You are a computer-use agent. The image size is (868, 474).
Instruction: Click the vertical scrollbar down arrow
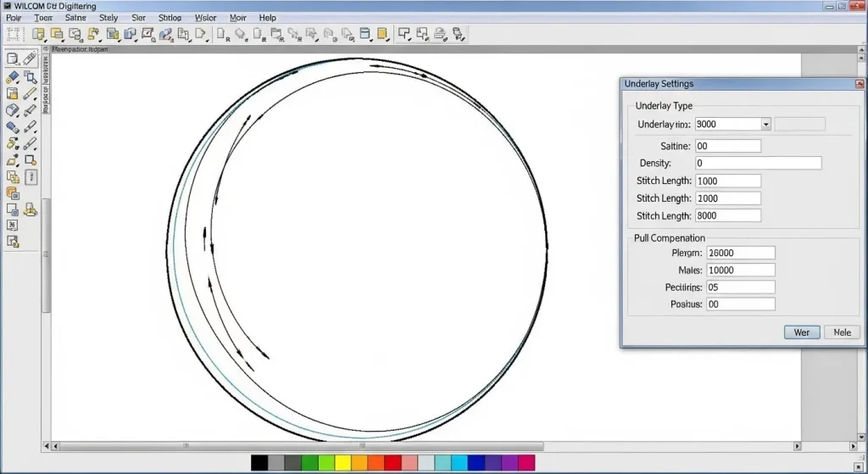pos(861,438)
